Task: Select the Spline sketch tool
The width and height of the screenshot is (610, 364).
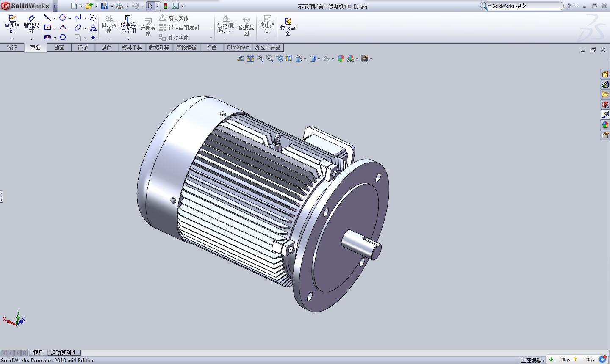Action: [x=78, y=18]
